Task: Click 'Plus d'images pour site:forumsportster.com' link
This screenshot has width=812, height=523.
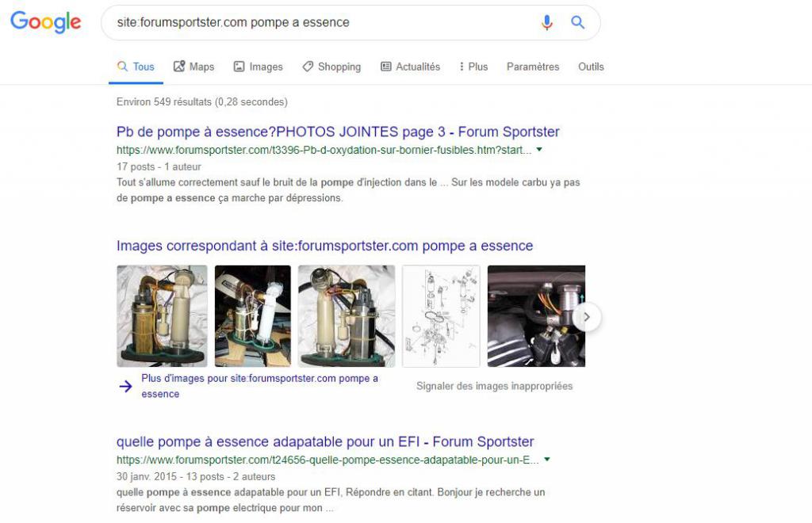Action: tap(259, 386)
